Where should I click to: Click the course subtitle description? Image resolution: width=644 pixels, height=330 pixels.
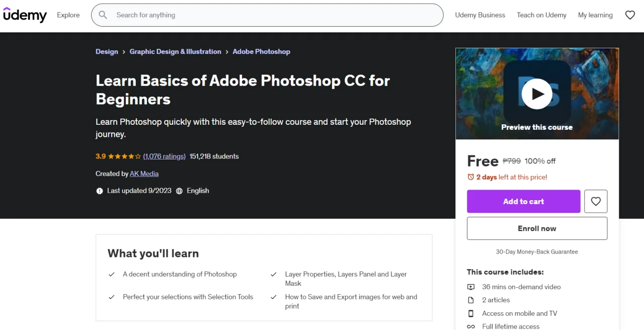pyautogui.click(x=253, y=128)
